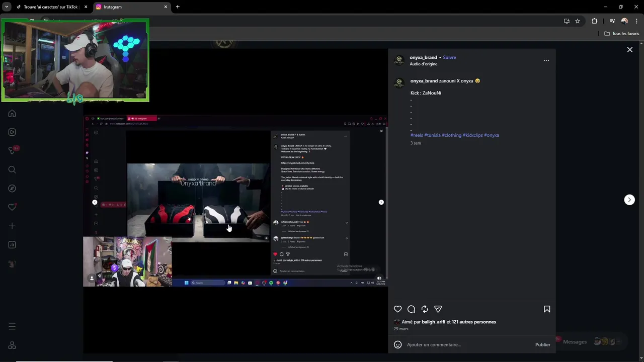Open the #reels hashtag
The image size is (644, 362).
[417, 135]
